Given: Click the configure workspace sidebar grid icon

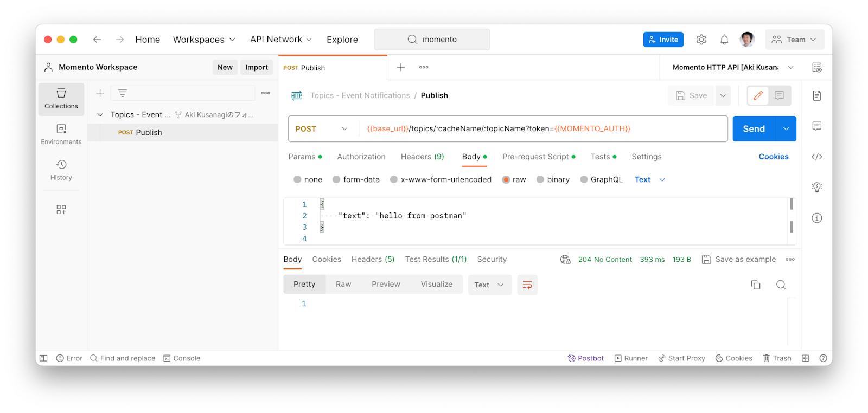Looking at the screenshot, I should click(61, 210).
